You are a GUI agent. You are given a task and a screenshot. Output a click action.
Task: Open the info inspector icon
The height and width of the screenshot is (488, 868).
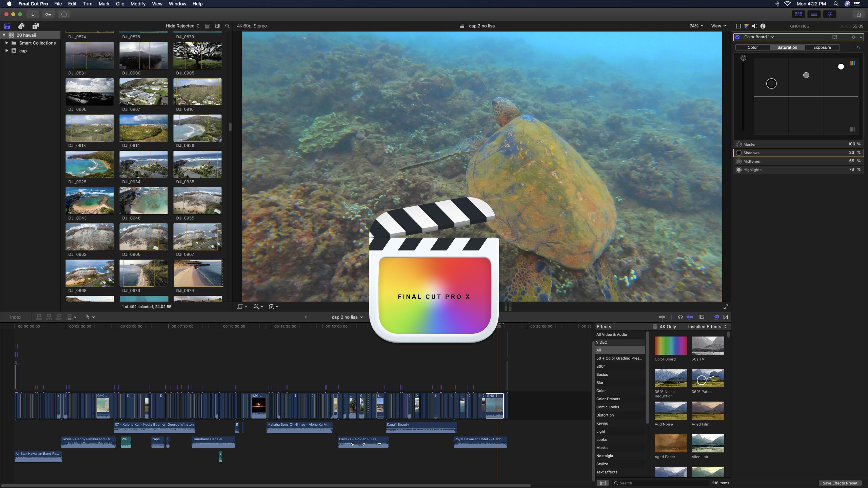click(x=763, y=26)
